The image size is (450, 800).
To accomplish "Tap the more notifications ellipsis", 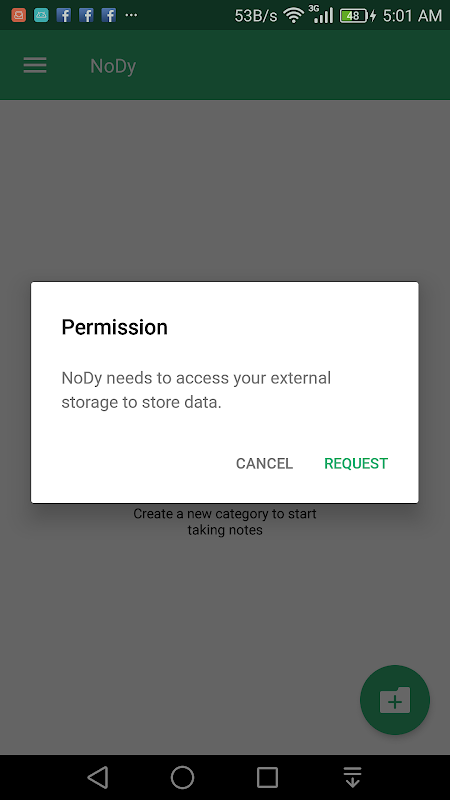I will (x=131, y=15).
